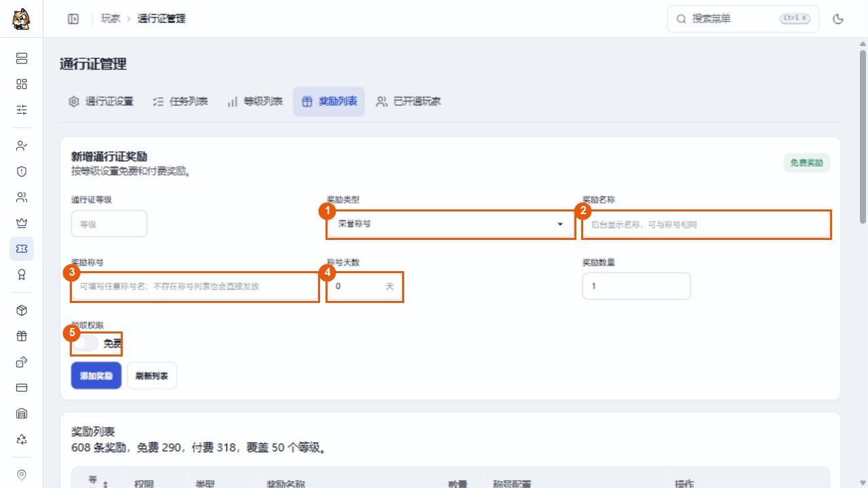Image resolution: width=868 pixels, height=488 pixels.
Task: Focus the 称号天数 days input
Action: 365,286
